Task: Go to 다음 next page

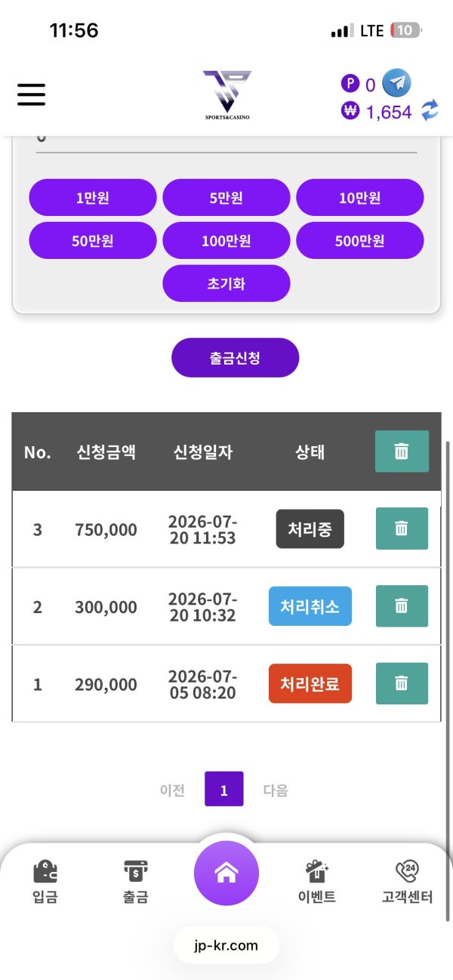Action: (276, 790)
